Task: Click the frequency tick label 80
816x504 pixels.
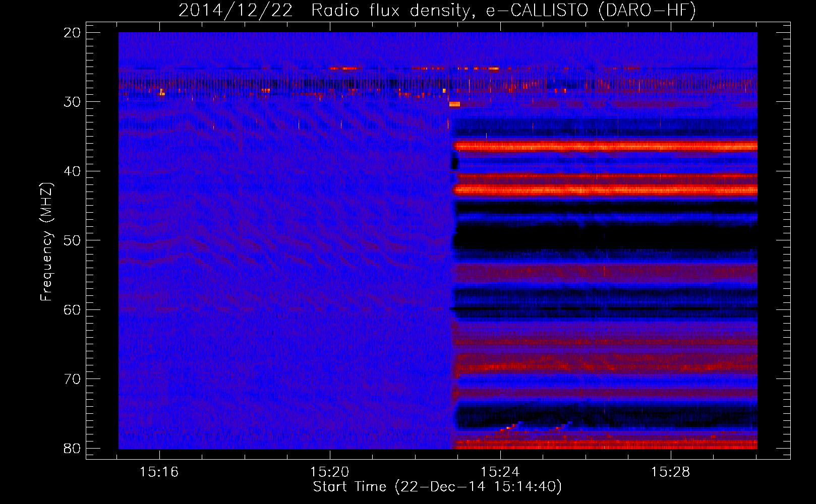Action: (x=73, y=449)
